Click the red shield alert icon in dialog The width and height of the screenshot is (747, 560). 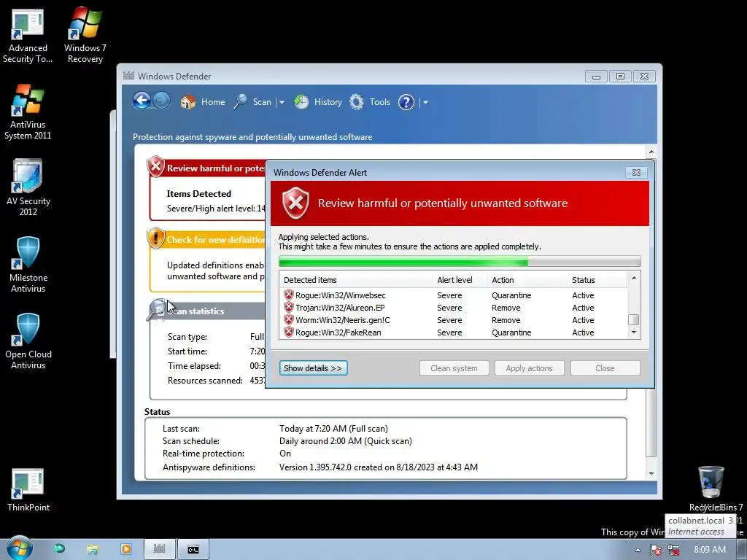pos(295,203)
